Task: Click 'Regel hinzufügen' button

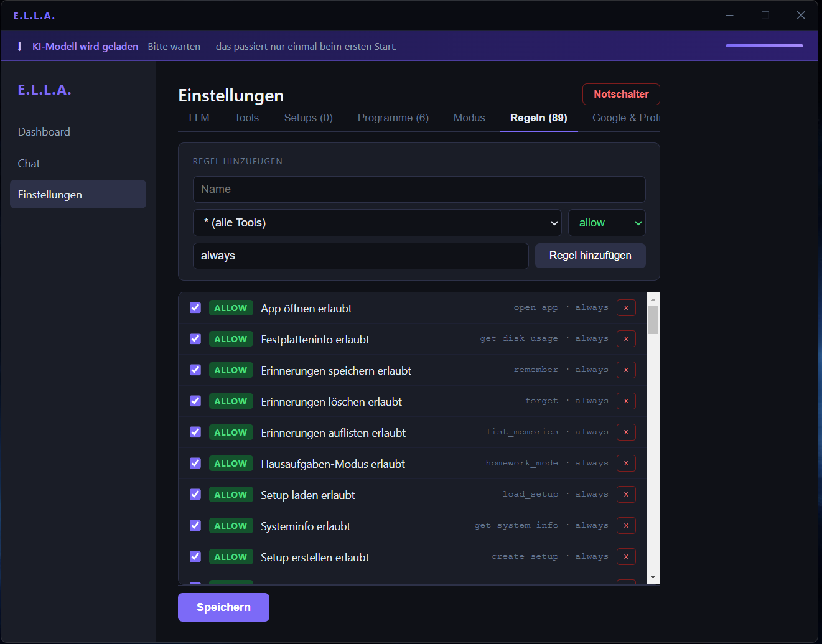Action: (x=591, y=256)
